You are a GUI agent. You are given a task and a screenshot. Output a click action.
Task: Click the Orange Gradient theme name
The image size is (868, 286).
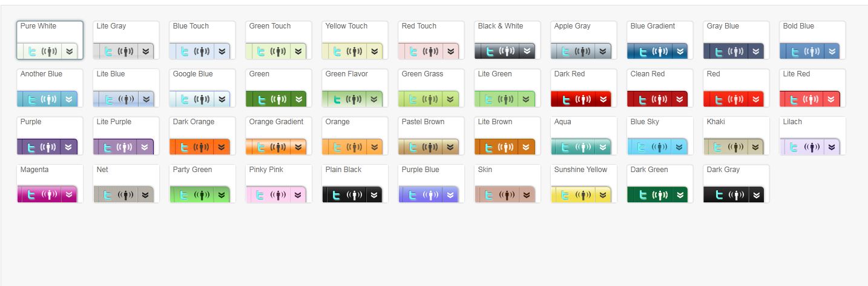point(276,122)
